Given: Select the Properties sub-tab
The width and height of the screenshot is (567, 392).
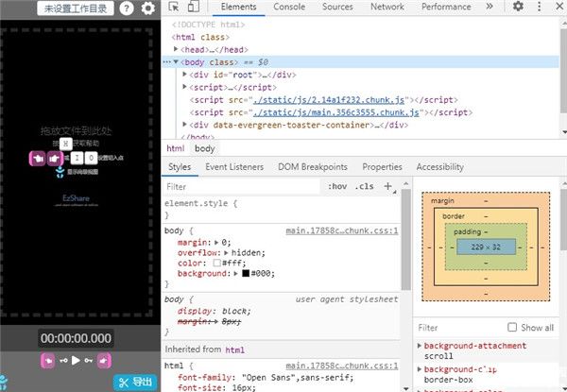Looking at the screenshot, I should pos(382,167).
